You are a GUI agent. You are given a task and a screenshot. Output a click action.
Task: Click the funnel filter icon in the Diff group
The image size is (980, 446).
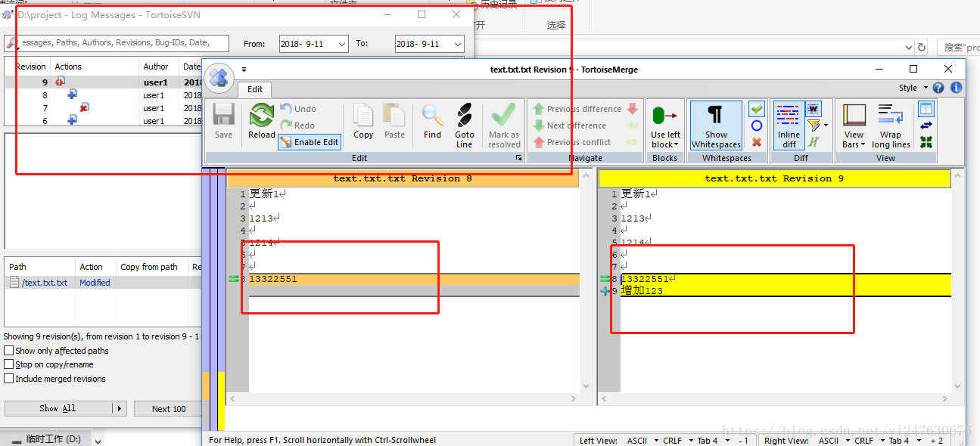[814, 125]
